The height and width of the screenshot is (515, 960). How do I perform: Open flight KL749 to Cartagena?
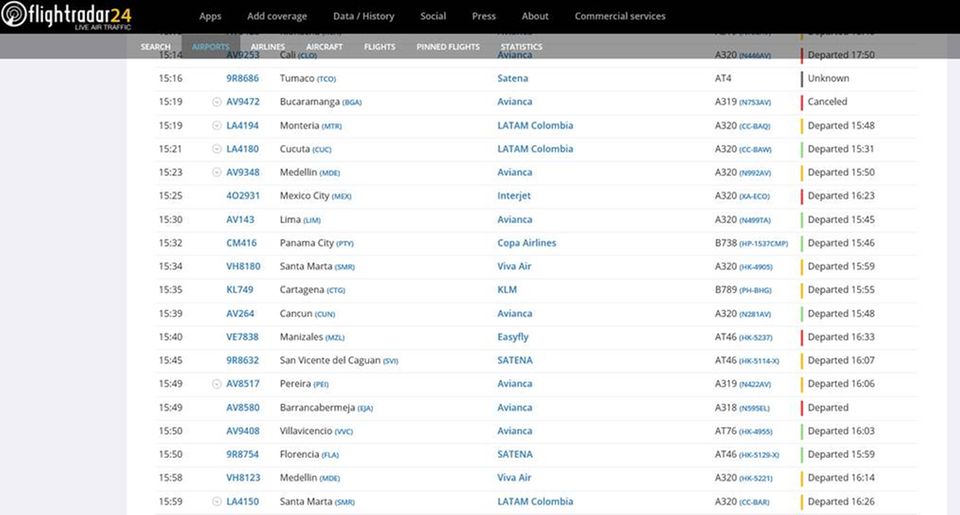[x=240, y=290]
